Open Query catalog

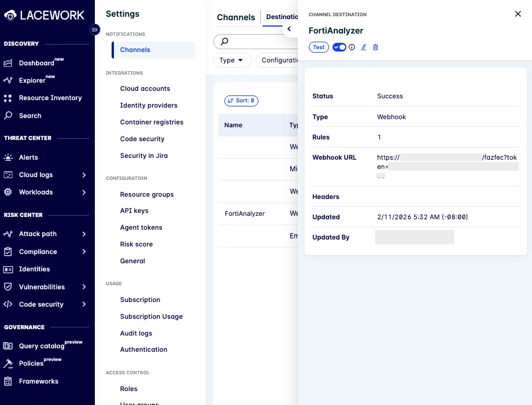[43, 345]
